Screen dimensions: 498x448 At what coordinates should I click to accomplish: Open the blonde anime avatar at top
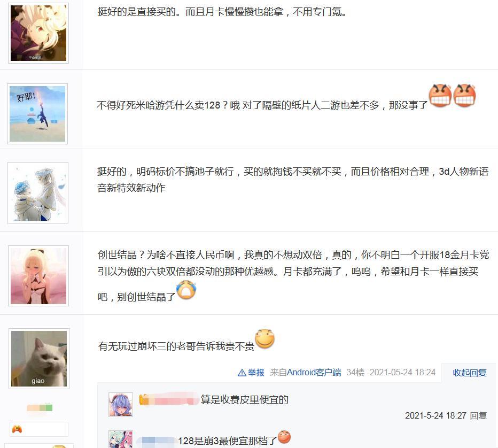38,33
